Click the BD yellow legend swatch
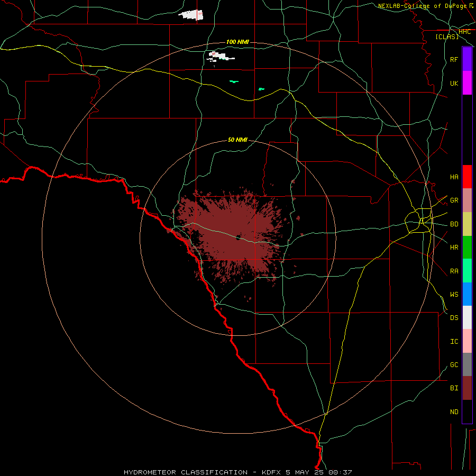 click(467, 224)
